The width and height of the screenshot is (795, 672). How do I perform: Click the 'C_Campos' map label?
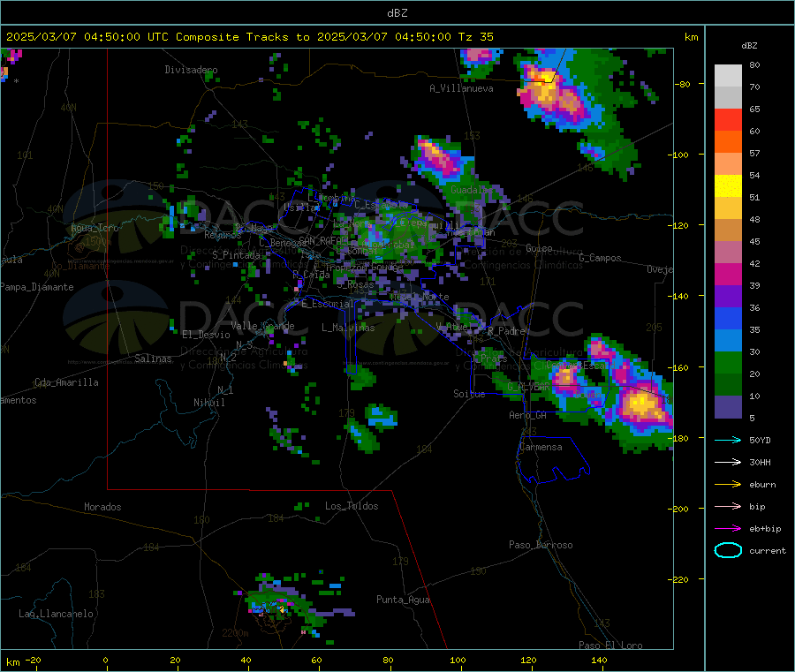click(600, 258)
